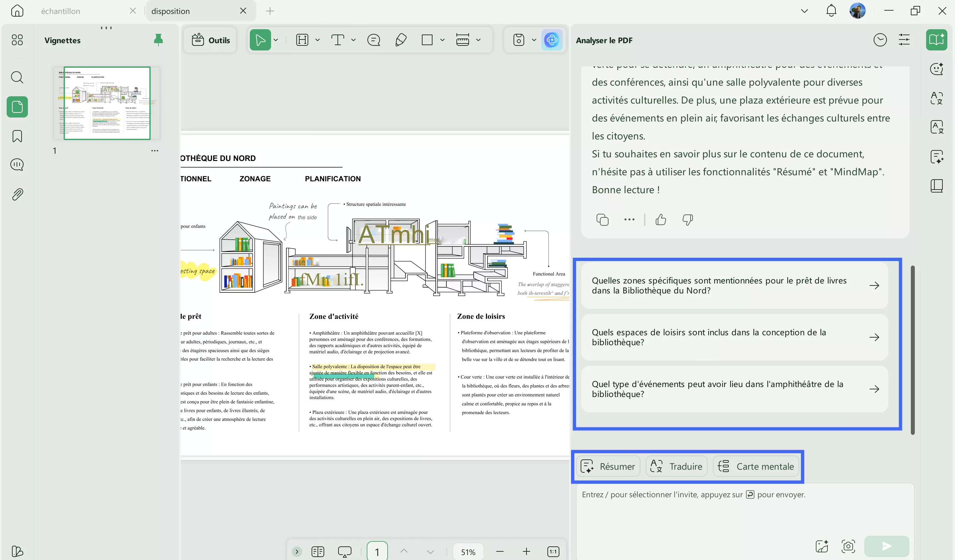Open the Outils toolbox

211,40
